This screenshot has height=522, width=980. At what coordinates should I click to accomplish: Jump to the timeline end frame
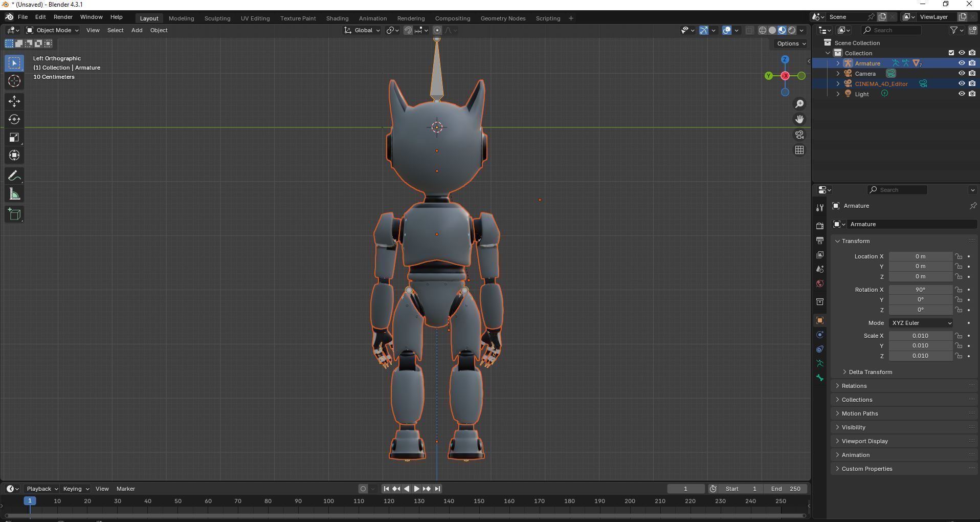[x=437, y=489]
